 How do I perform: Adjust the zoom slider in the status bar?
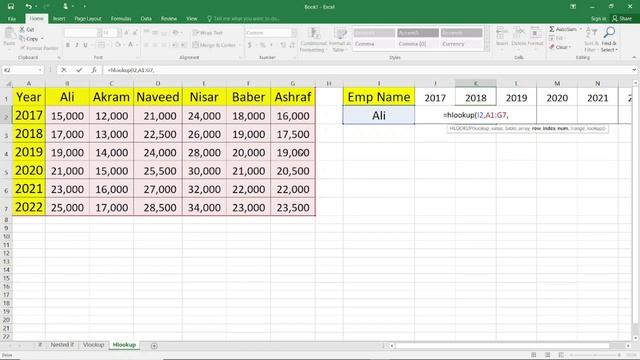click(594, 355)
